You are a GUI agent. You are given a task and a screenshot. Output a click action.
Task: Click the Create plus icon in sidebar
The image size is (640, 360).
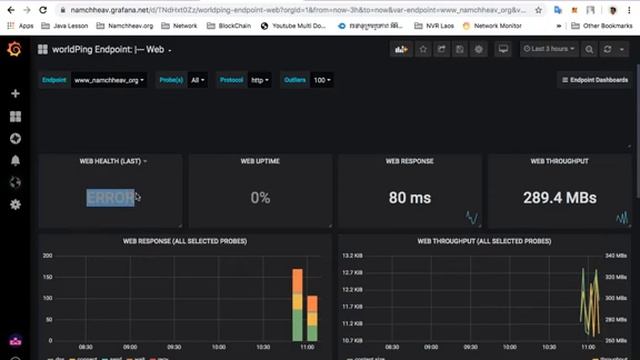pos(15,93)
